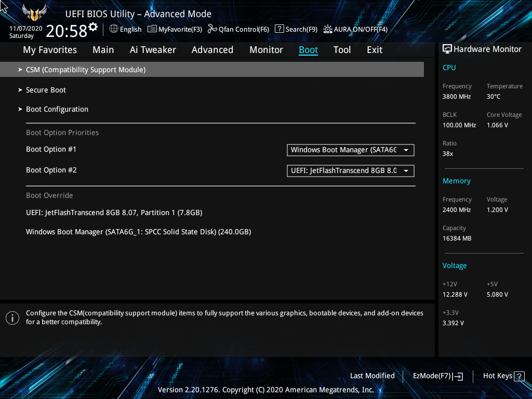
Task: Open the Main tab
Action: (x=103, y=50)
